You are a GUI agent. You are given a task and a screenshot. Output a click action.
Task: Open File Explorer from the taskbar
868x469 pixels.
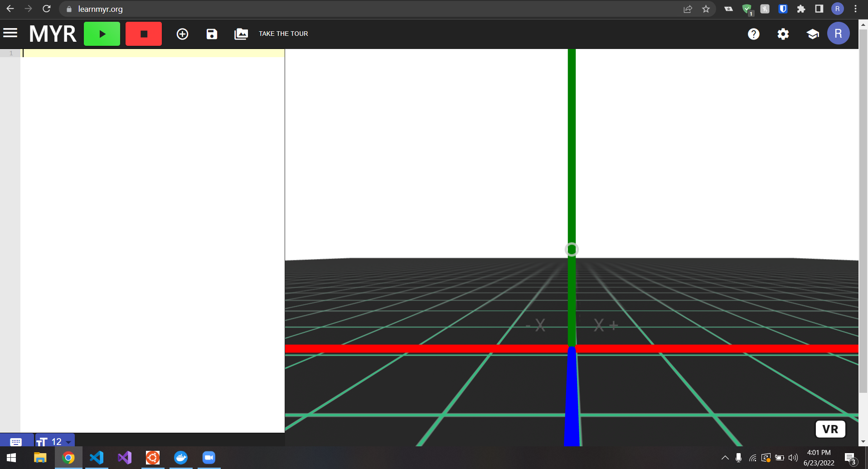pyautogui.click(x=40, y=458)
